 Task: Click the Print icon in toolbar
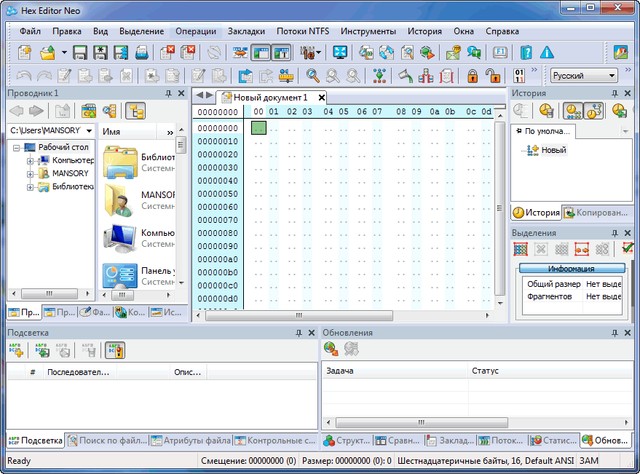142,52
